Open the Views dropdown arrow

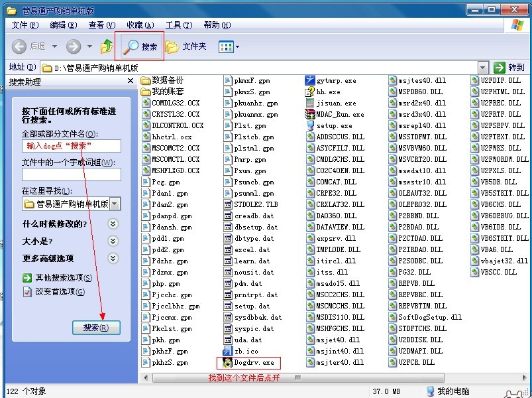pyautogui.click(x=237, y=46)
